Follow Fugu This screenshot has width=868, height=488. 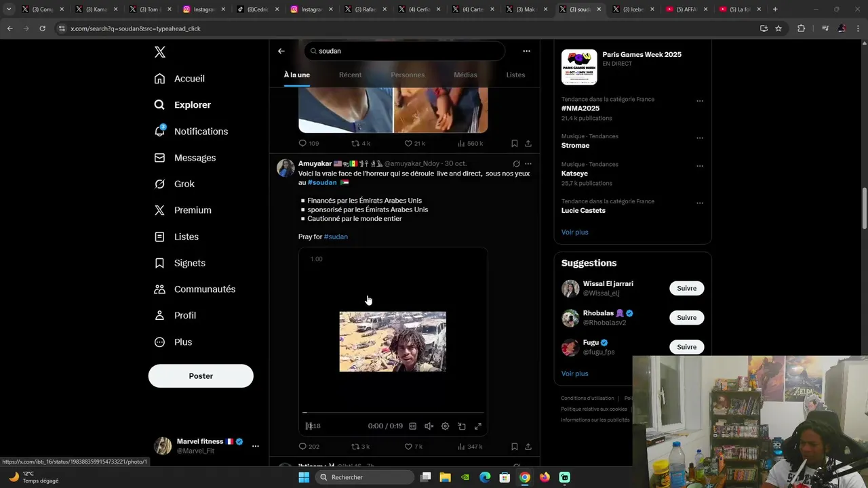tap(686, 347)
